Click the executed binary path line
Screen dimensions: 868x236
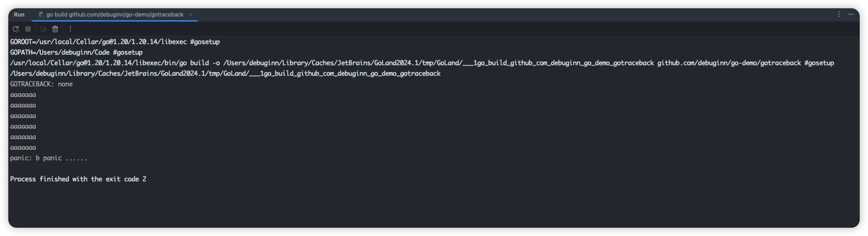(x=225, y=73)
